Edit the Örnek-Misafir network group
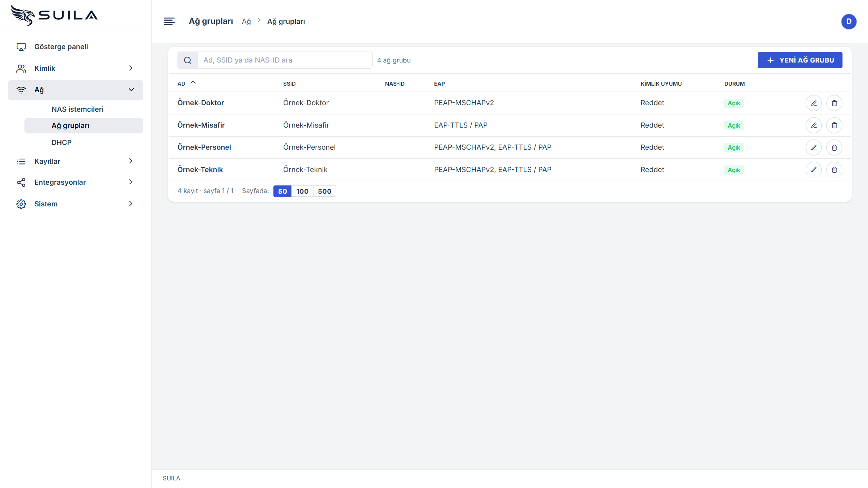This screenshot has width=868, height=488. point(813,125)
